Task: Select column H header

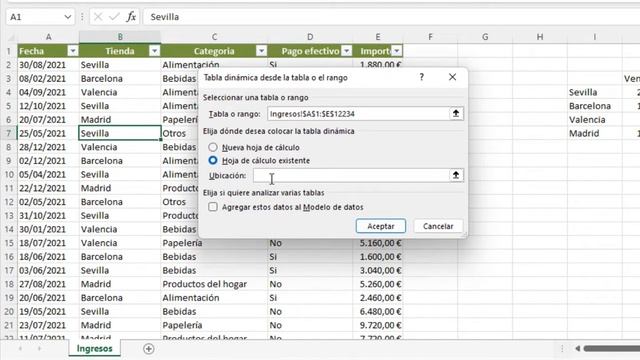Action: tap(540, 37)
